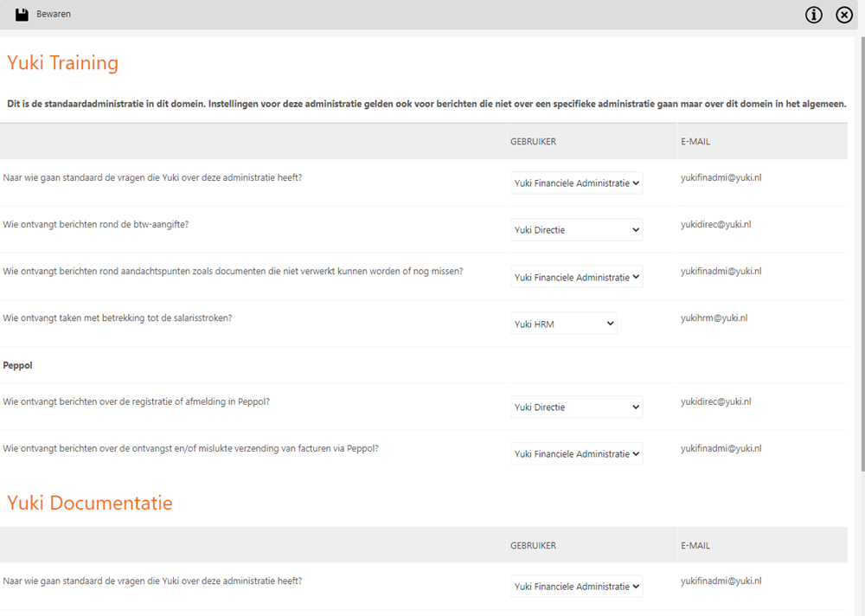Screen dimensions: 865x616
Task: Click the Bewaren button label
Action: (54, 15)
